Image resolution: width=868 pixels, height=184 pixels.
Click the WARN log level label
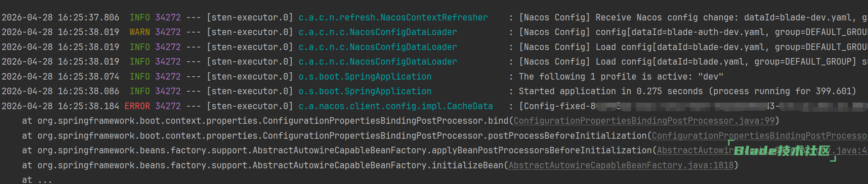click(139, 32)
